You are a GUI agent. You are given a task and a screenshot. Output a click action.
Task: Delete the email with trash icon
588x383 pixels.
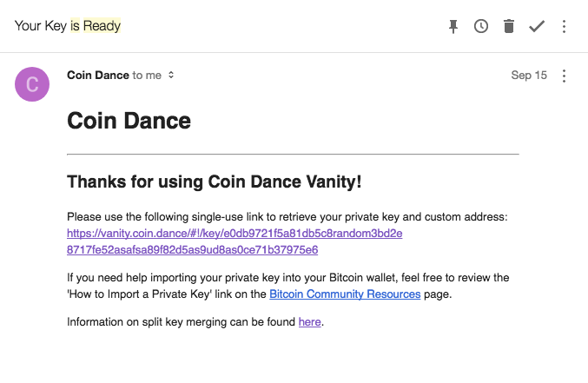click(x=509, y=26)
